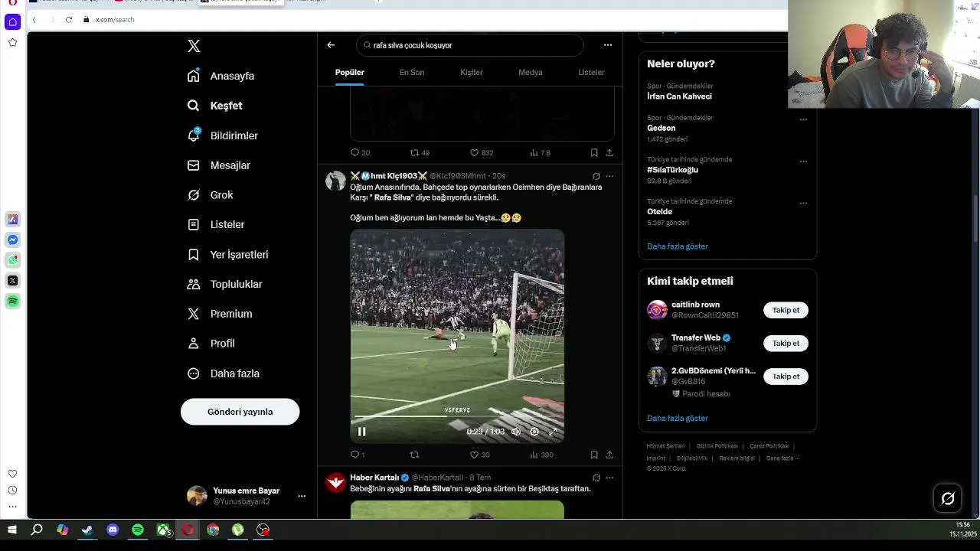The width and height of the screenshot is (980, 551).
Task: Open WhatsApp in Opera sidebar
Action: coord(13,260)
